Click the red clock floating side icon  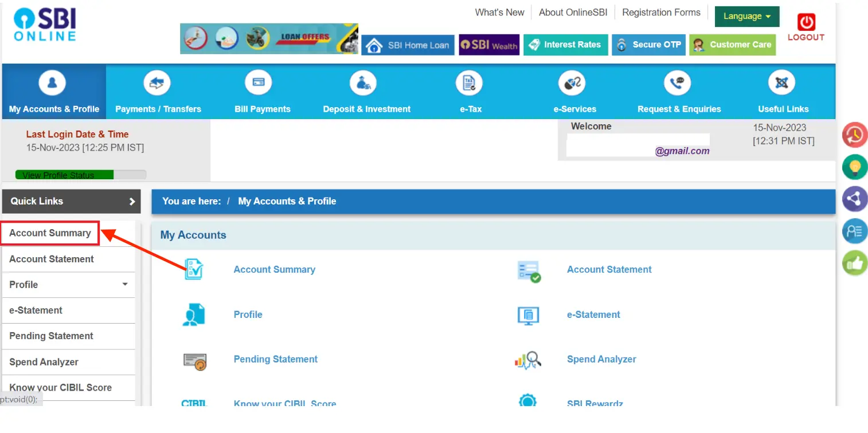coord(854,135)
